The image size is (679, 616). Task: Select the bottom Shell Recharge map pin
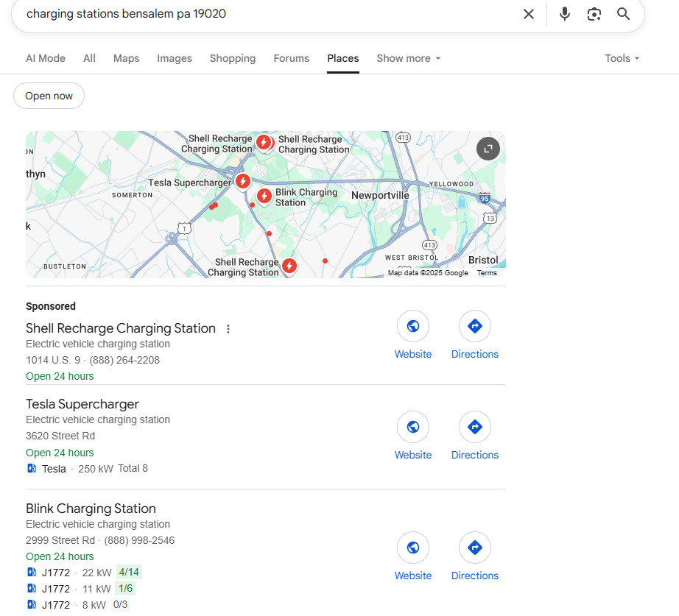point(289,266)
